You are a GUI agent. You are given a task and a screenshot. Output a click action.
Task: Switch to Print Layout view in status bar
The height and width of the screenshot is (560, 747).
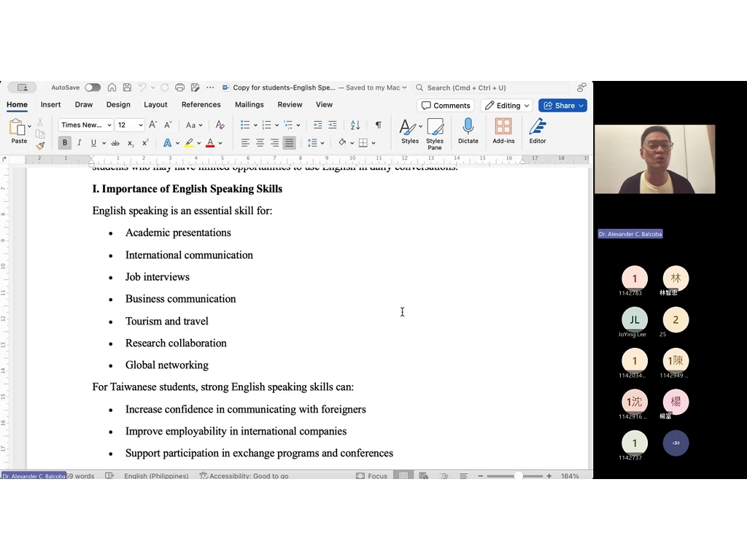[403, 475]
